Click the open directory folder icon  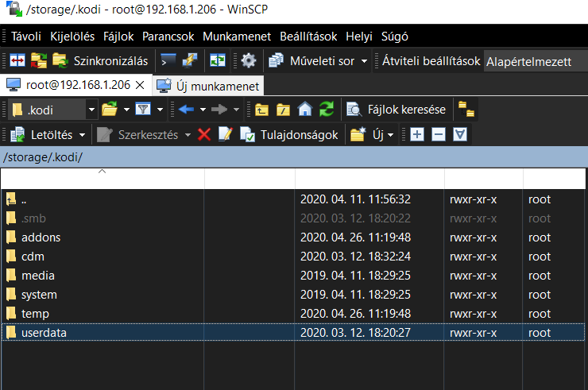[110, 110]
